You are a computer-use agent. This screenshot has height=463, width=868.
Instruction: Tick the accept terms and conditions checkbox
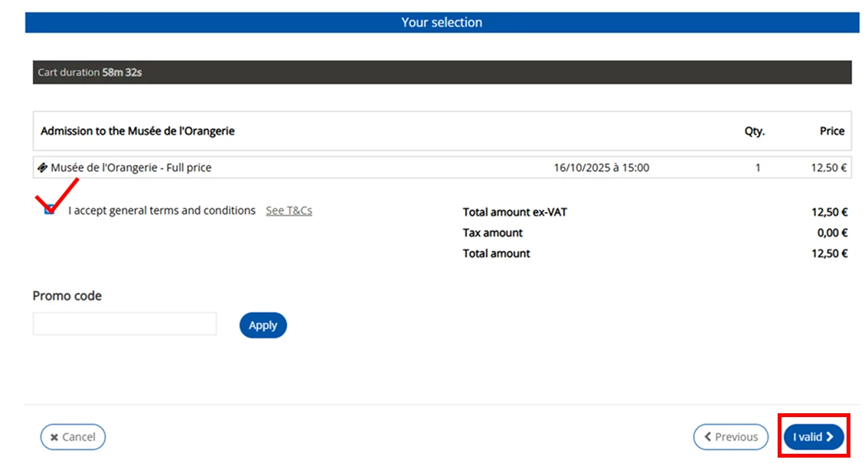50,210
